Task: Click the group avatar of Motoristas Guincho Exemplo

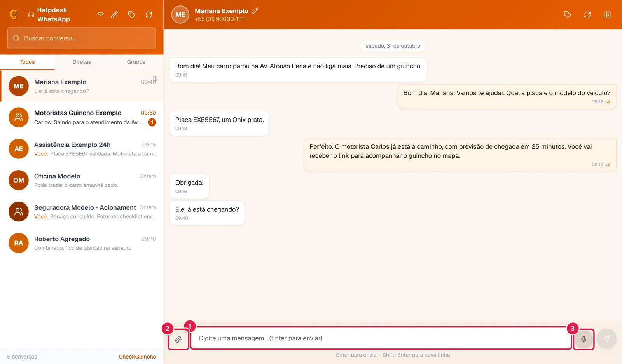Action: click(19, 118)
